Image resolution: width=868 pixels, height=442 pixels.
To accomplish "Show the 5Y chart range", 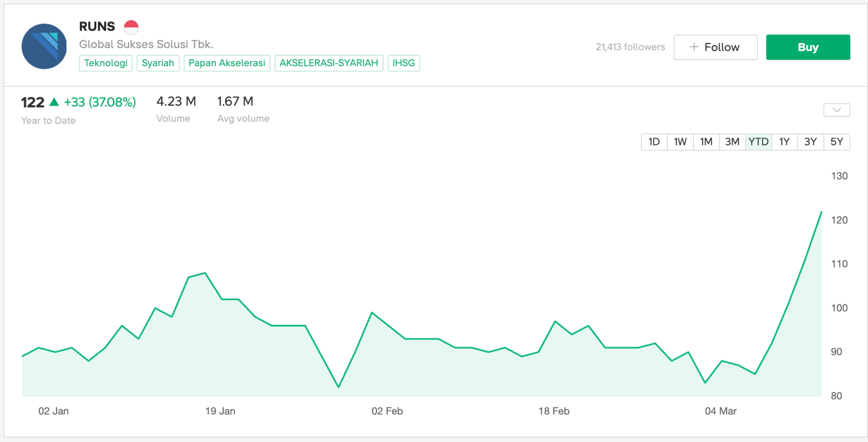I will pyautogui.click(x=836, y=142).
